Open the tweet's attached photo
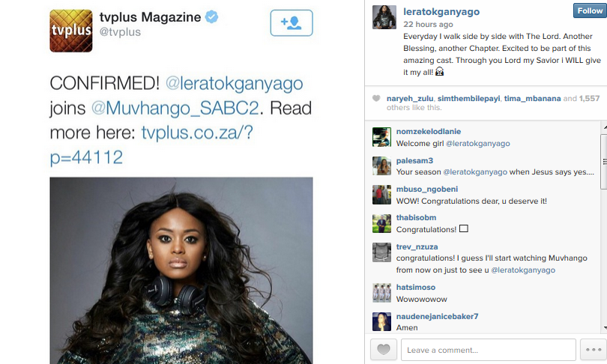 click(181, 270)
